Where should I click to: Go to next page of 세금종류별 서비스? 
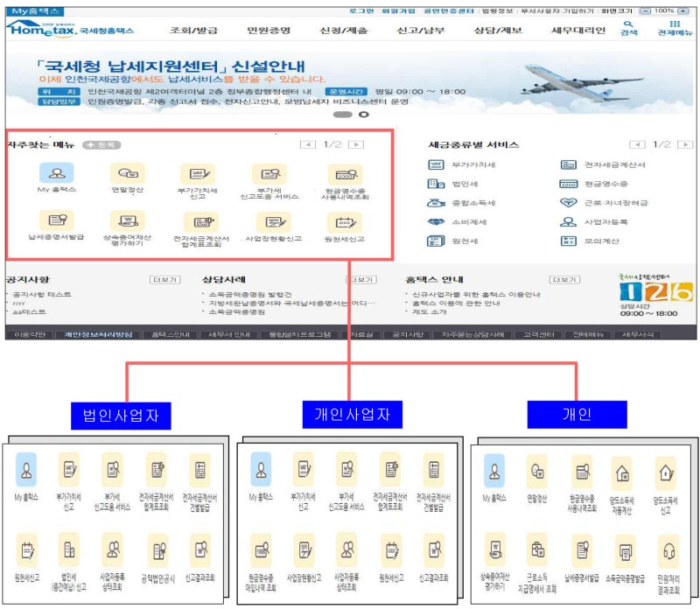pos(685,144)
